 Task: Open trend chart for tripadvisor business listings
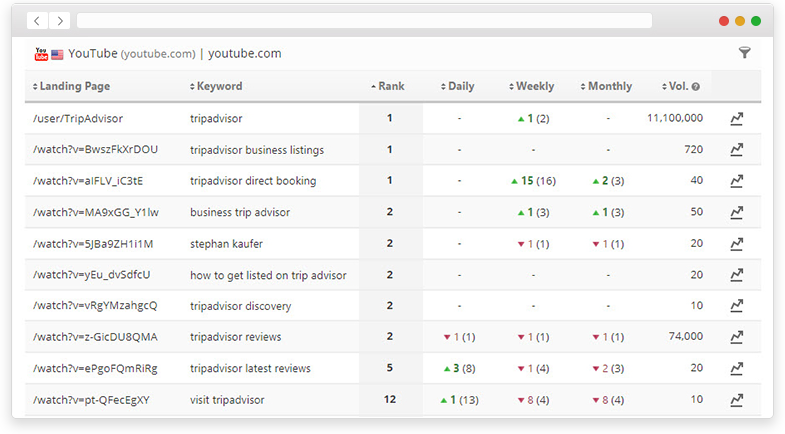[x=737, y=150]
